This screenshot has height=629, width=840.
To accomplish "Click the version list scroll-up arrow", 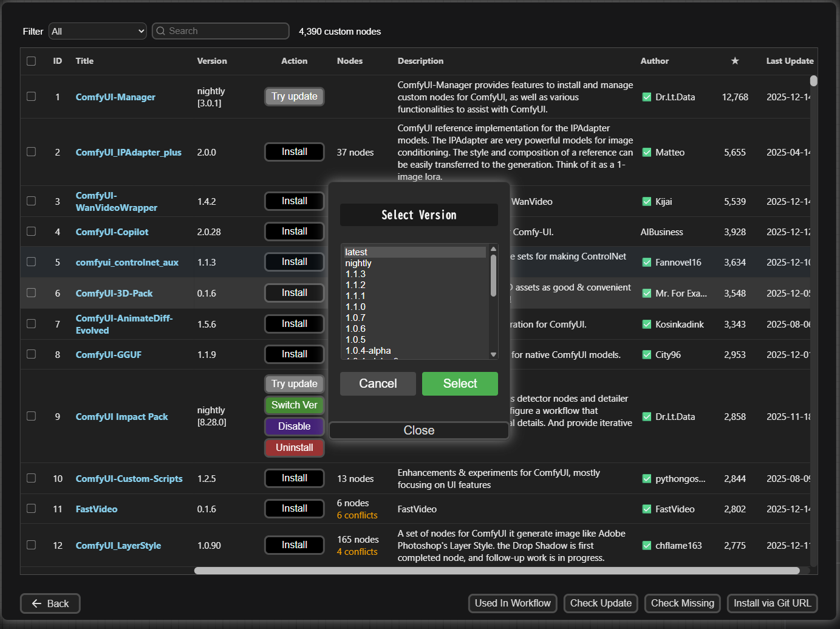I will click(493, 249).
